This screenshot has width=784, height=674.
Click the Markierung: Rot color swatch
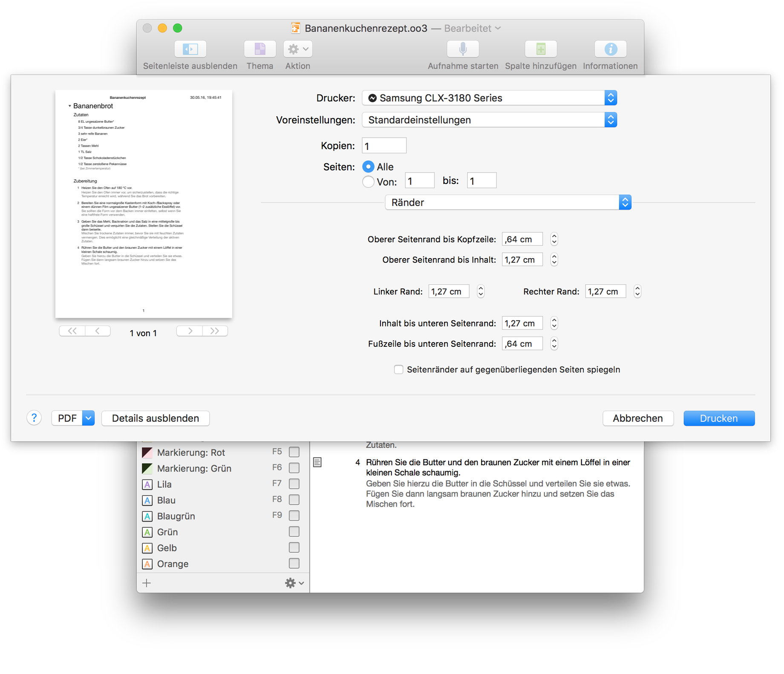tap(147, 453)
